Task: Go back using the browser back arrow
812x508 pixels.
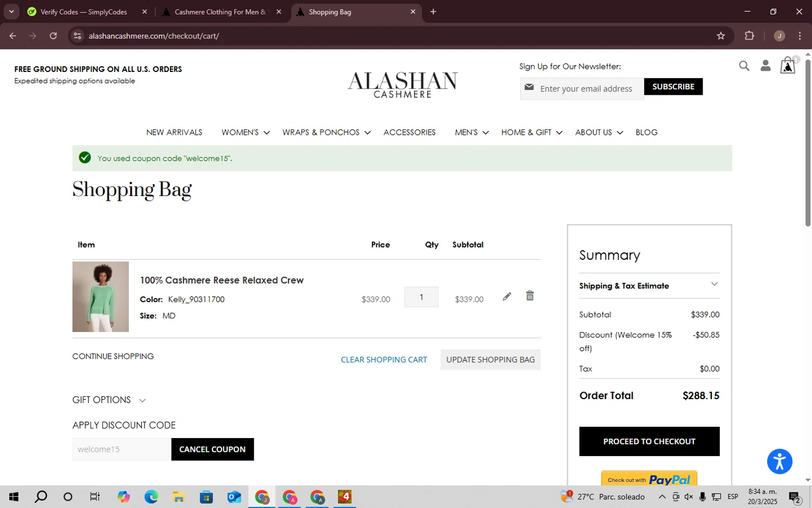Action: click(x=13, y=36)
